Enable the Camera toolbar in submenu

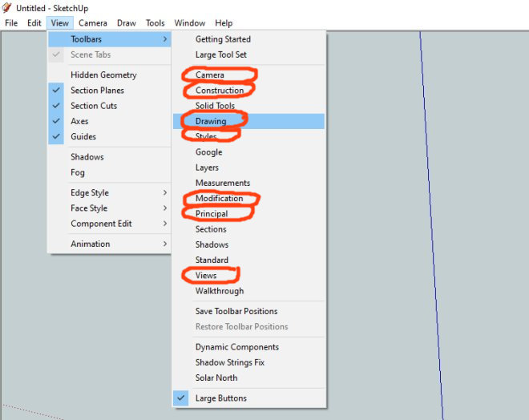(x=249, y=75)
